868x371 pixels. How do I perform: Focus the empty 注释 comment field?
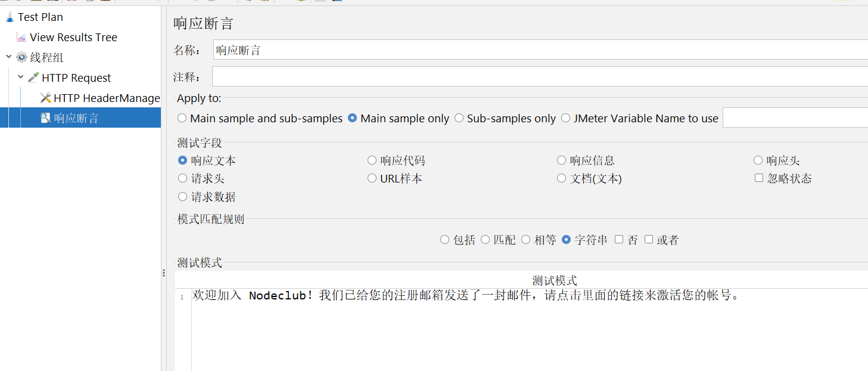click(x=536, y=77)
